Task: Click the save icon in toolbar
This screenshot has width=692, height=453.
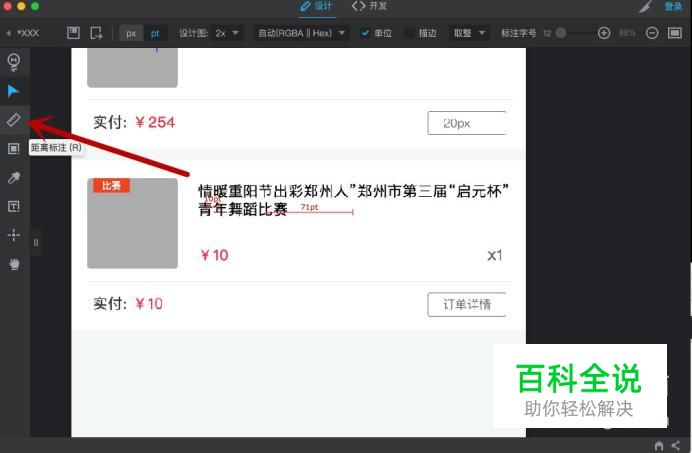Action: pos(73,33)
